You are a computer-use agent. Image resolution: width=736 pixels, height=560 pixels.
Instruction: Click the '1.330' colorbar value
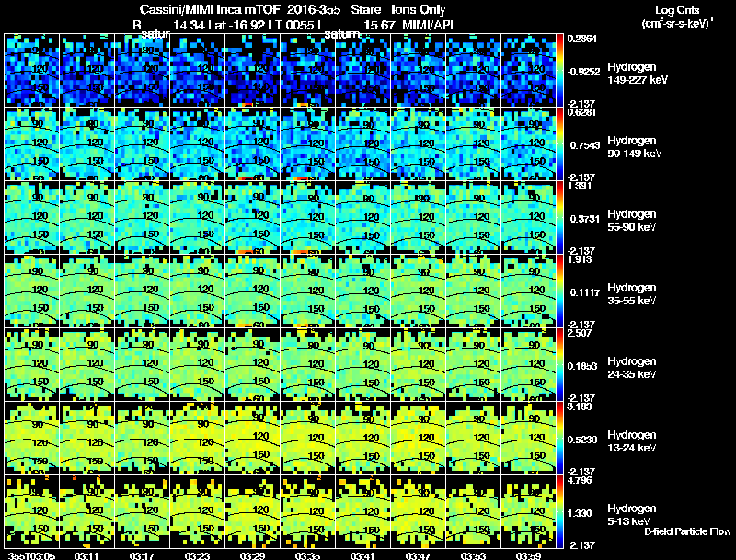tap(580, 514)
